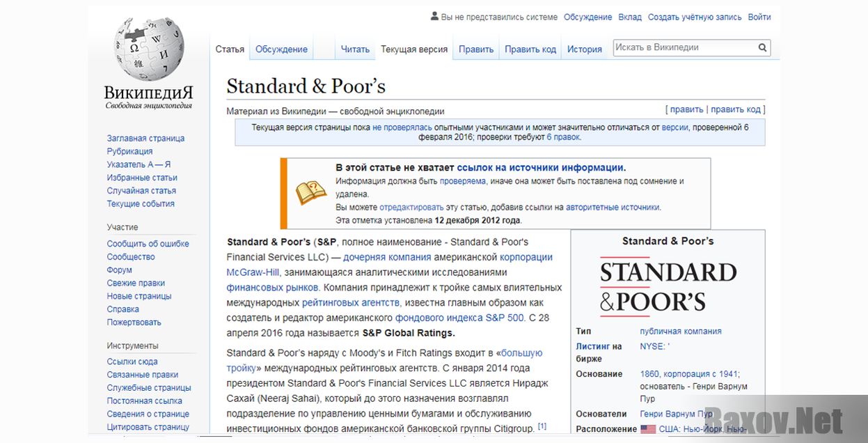This screenshot has height=443, width=868.
Task: Click the корпорации link
Action: (x=526, y=257)
